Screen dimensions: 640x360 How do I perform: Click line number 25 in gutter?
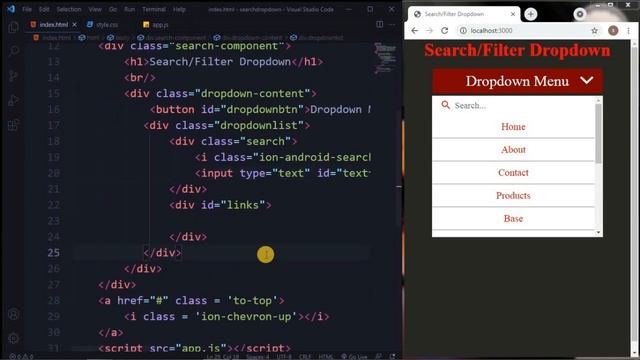53,253
